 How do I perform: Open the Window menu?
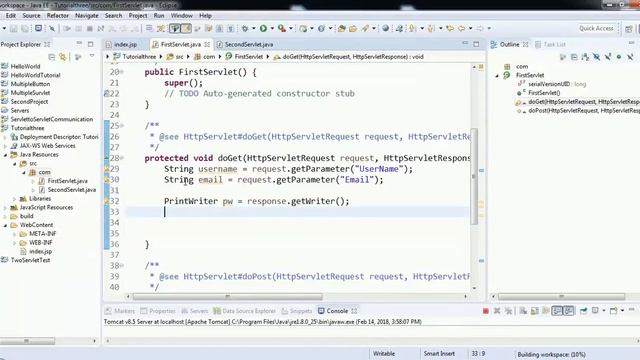(x=182, y=16)
